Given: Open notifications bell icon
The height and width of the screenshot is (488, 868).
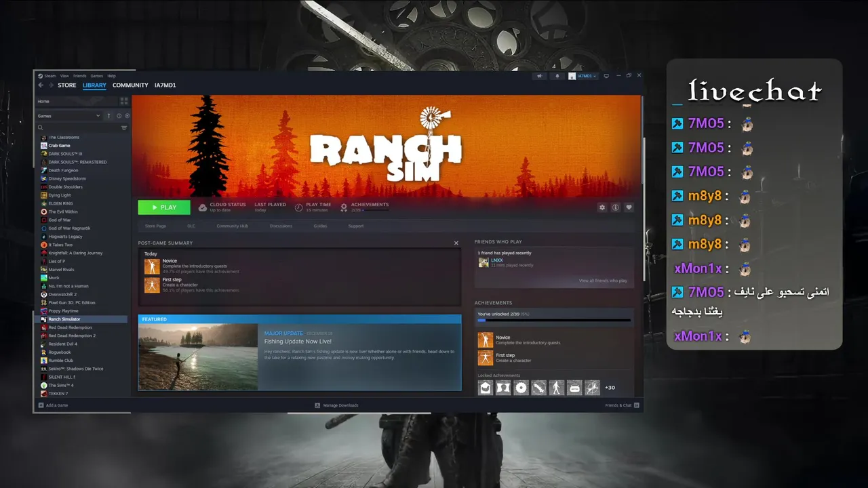Looking at the screenshot, I should point(557,76).
